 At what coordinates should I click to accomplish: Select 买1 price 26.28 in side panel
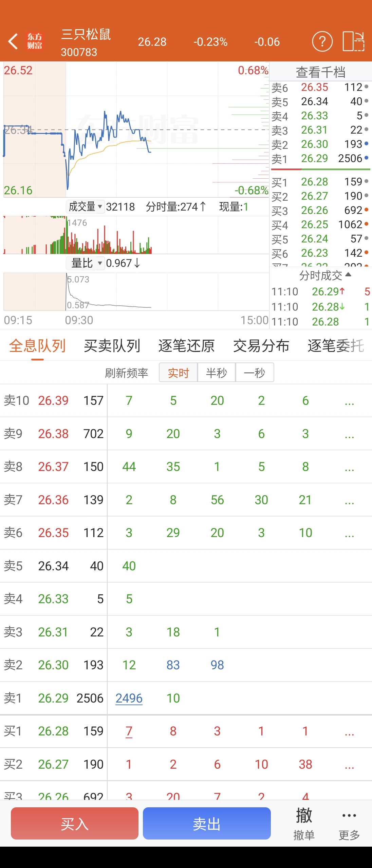point(315,182)
